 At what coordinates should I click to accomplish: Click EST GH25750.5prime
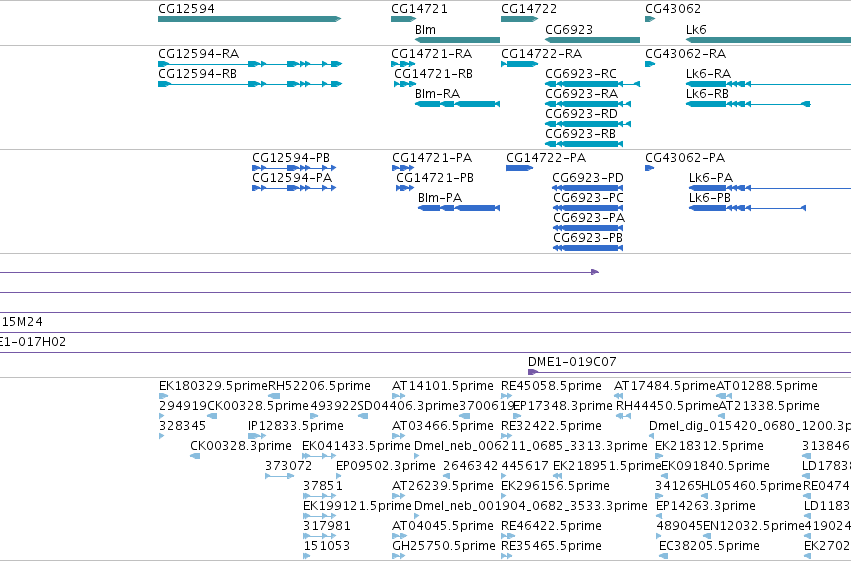[398, 556]
